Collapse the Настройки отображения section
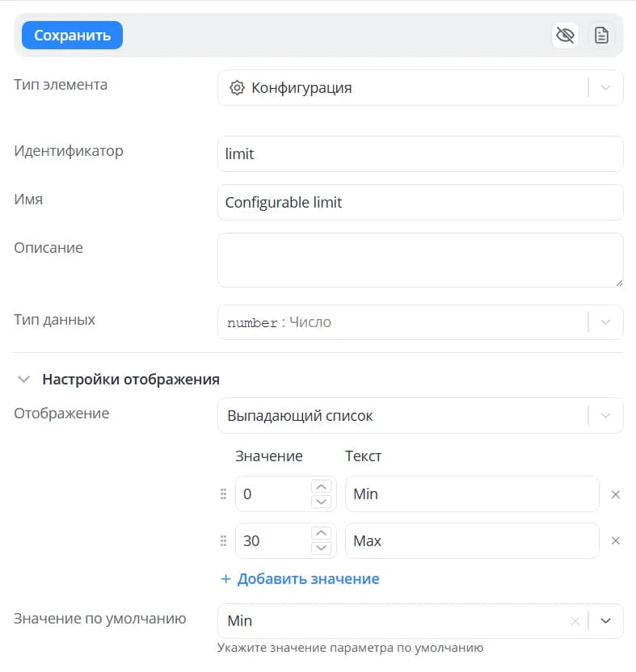 pos(23,380)
